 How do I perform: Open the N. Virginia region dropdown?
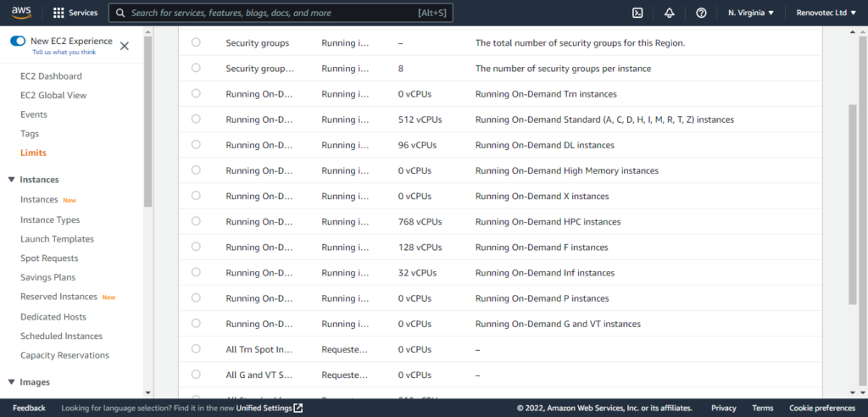click(751, 13)
